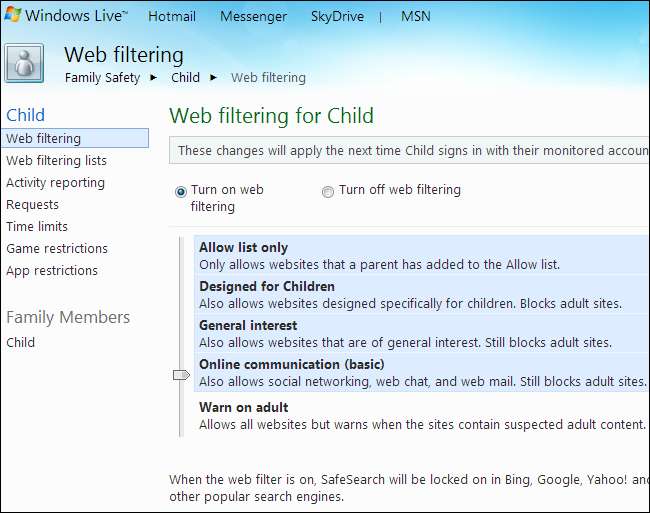Click Family Safety breadcrumb link
Image resolution: width=650 pixels, height=513 pixels.
point(103,77)
